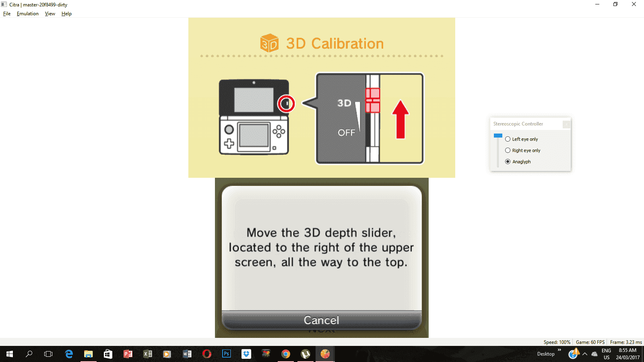The height and width of the screenshot is (362, 644).
Task: Select the Anaglyph radio option
Action: point(518,162)
